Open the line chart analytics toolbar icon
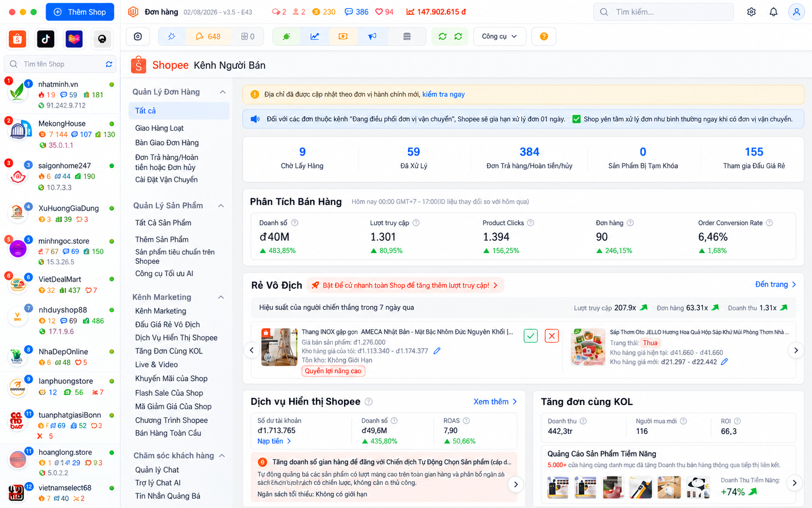 click(x=315, y=36)
